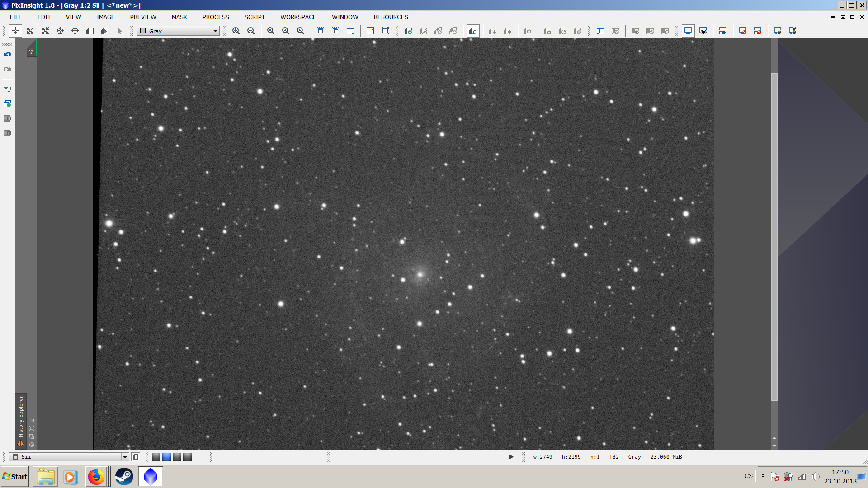Open the Sii view selector dropdown
This screenshot has height=488, width=868.
tap(125, 457)
